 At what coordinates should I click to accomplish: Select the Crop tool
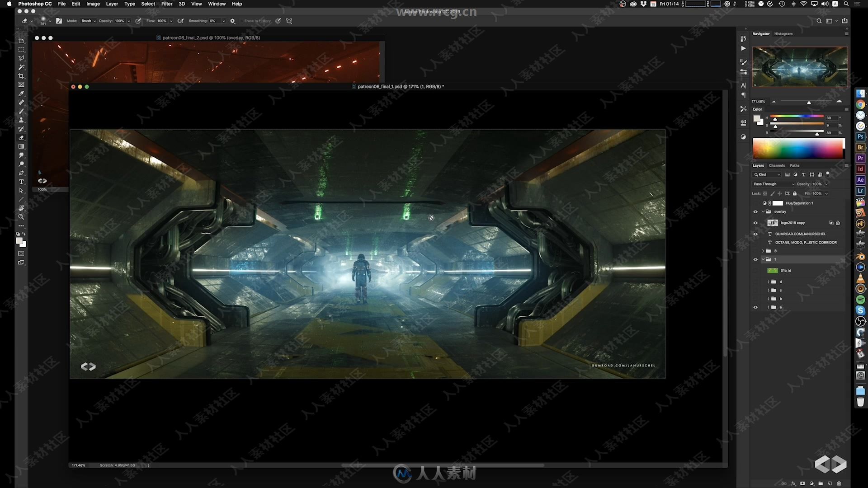click(21, 76)
